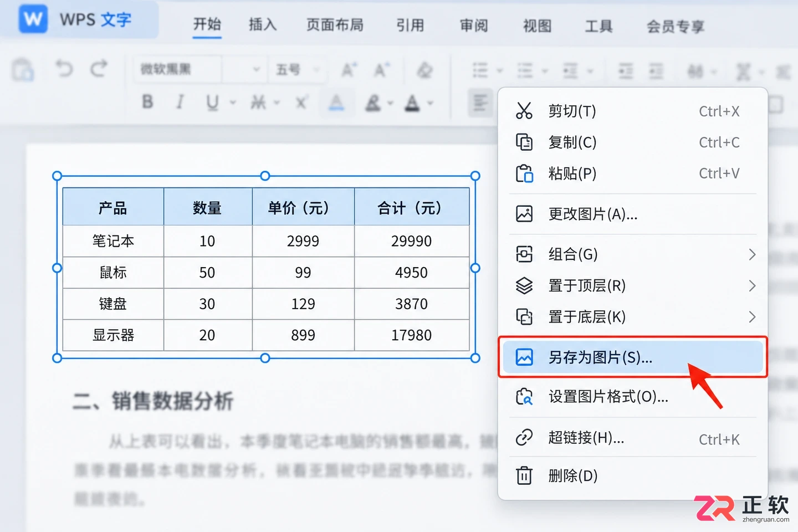Click the WPS logo icon

33,19
